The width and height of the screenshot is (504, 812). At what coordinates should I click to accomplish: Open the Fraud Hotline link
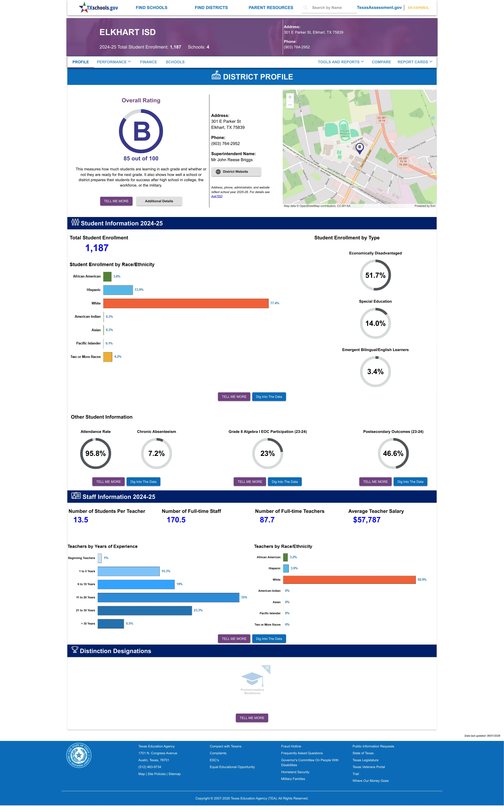point(291,746)
